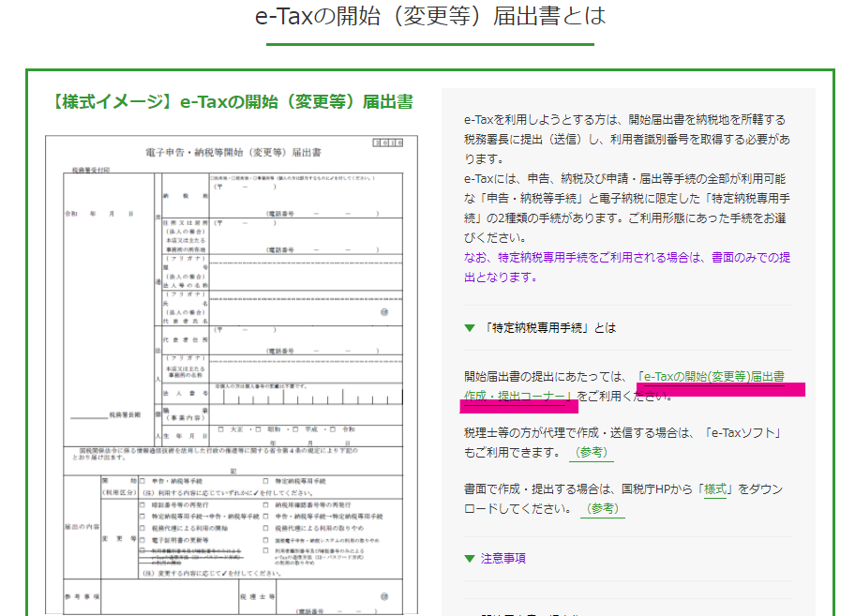Click the text 開始届出書の提出にあたっては
Image resolution: width=855 pixels, height=616 pixels.
click(546, 377)
